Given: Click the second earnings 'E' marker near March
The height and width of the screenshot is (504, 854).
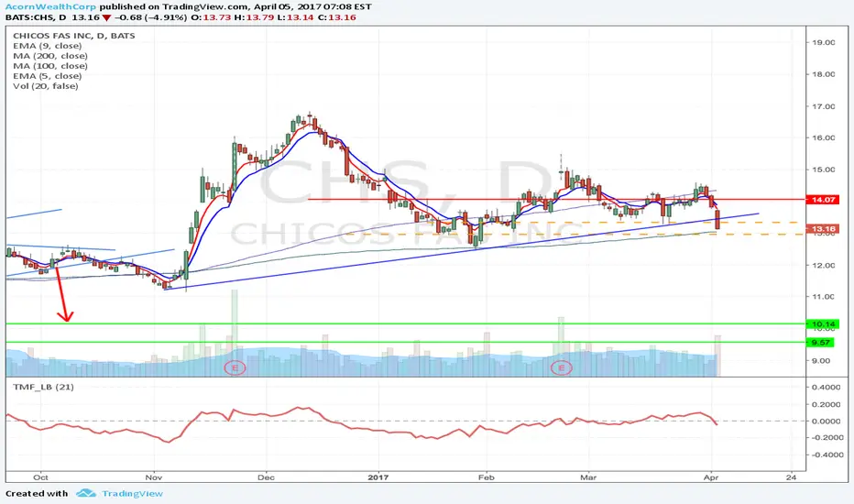Looking at the screenshot, I should (561, 368).
